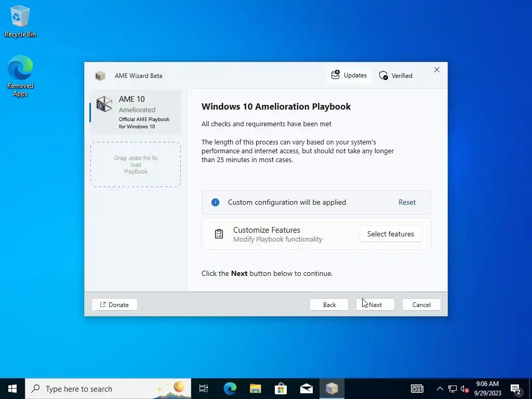Launch Microsoft Edge from taskbar
Viewport: 532px width, 399px height.
pos(230,389)
